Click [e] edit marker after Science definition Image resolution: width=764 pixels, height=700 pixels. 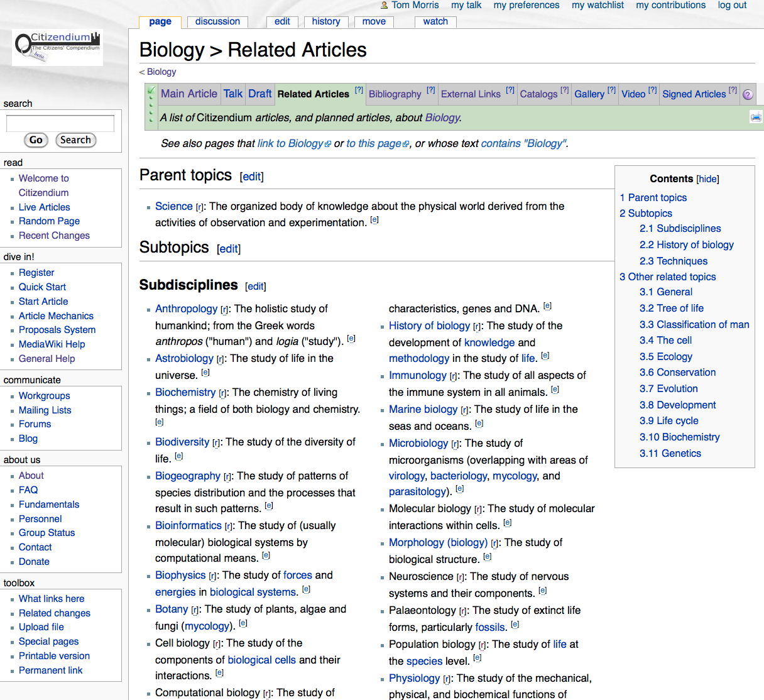point(374,220)
